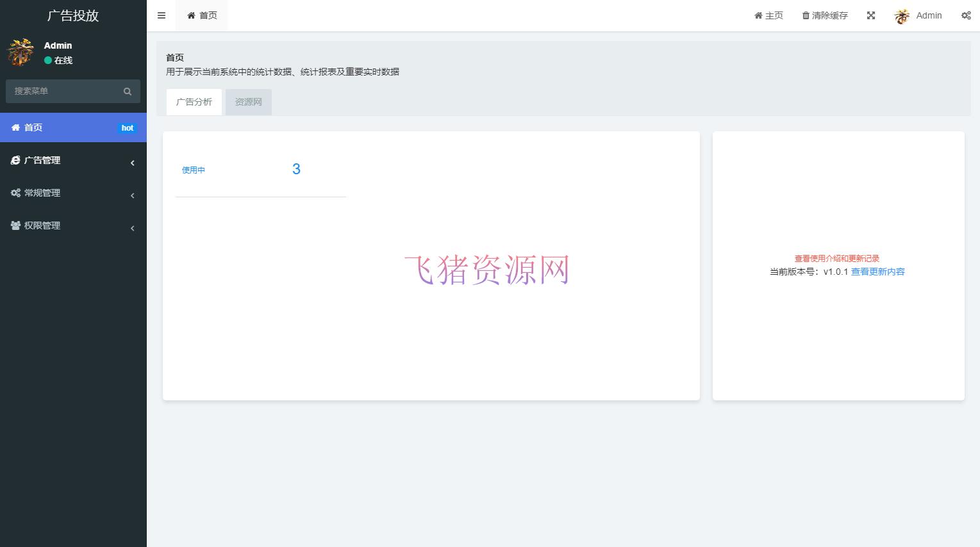Viewport: 980px width, 547px height.
Task: Click the fullscreen expand icon
Action: tap(870, 15)
